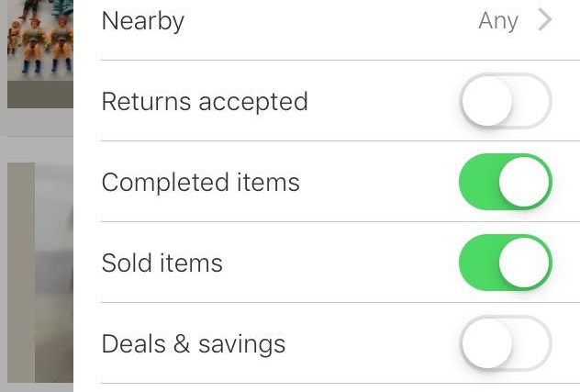Viewport: 580px width, 392px height.
Task: Click white knob of Deals & savings switch
Action: [x=486, y=343]
